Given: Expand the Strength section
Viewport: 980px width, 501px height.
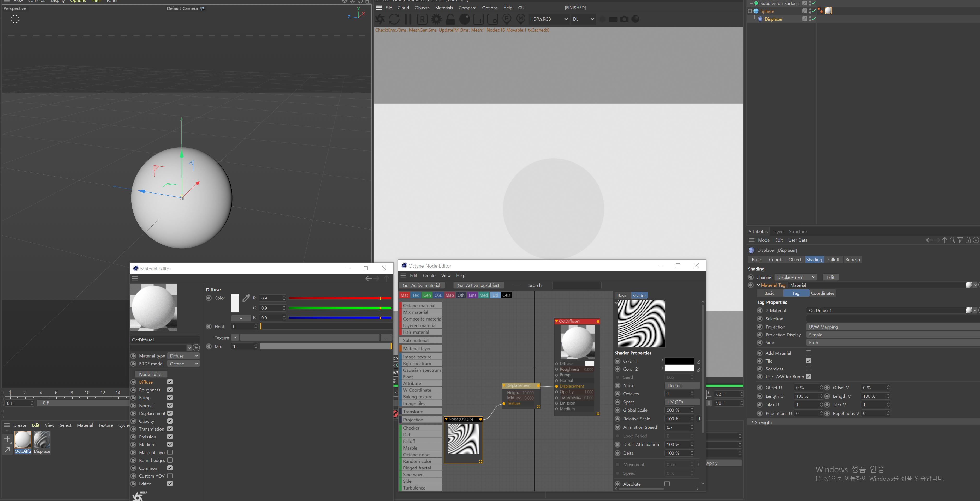Looking at the screenshot, I should (x=752, y=422).
